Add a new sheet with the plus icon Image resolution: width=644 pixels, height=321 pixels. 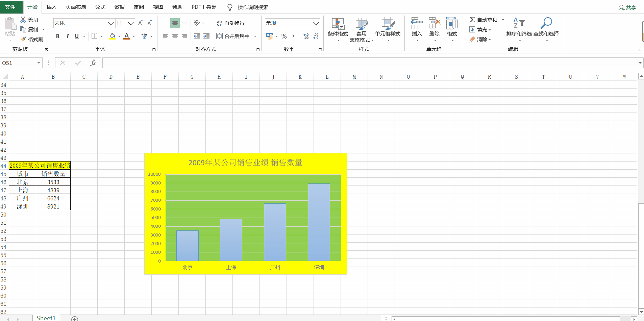click(x=75, y=319)
